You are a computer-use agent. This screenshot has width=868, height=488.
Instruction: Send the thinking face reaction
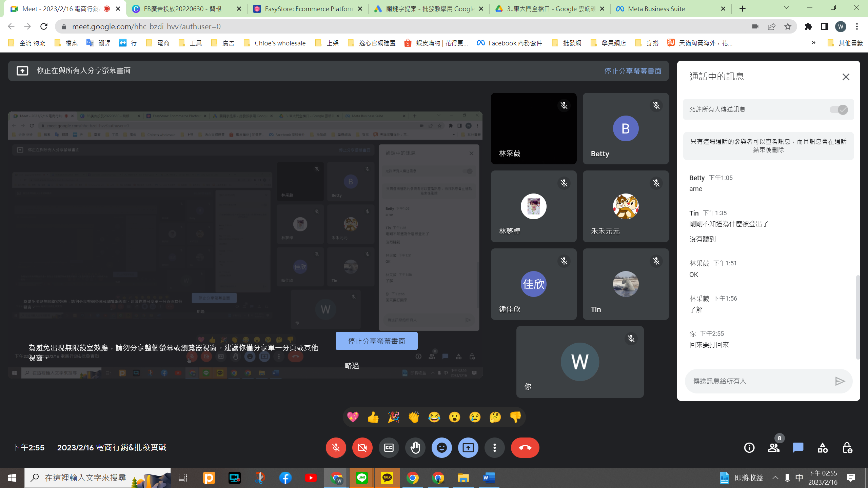click(x=495, y=417)
